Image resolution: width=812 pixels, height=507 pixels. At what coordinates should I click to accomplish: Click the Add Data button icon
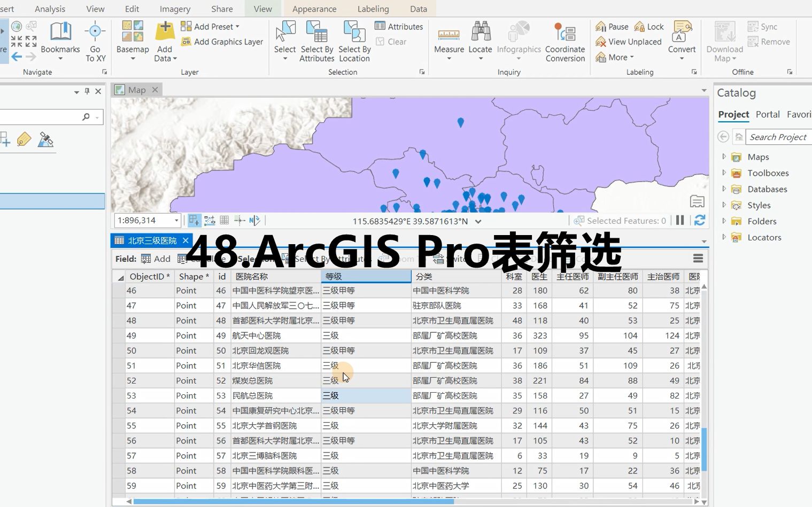pyautogui.click(x=165, y=31)
